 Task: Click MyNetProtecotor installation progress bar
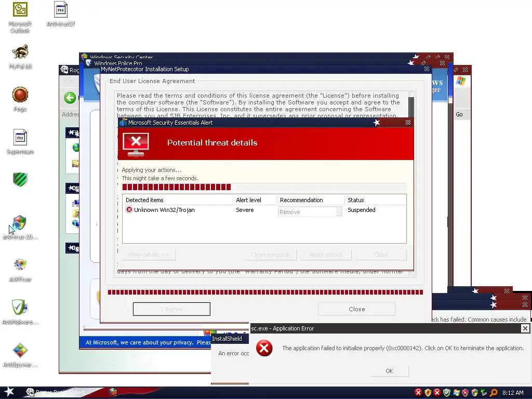pos(265,292)
